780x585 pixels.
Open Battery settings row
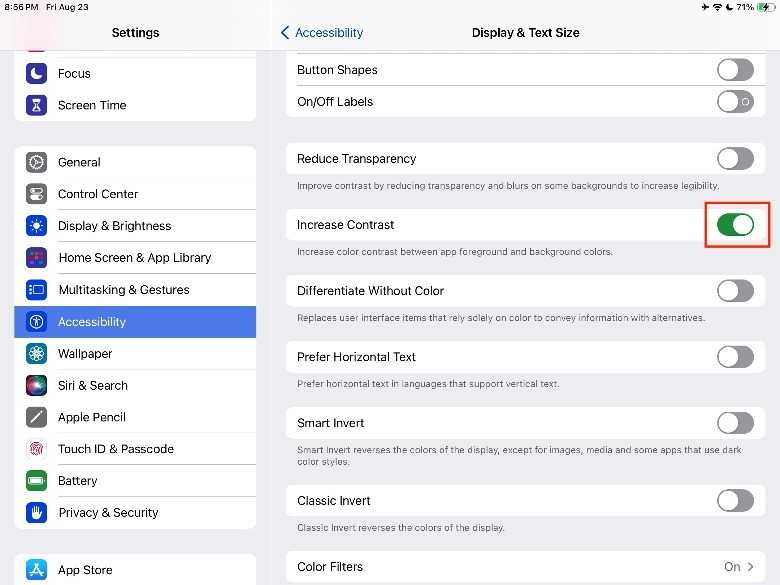click(135, 481)
